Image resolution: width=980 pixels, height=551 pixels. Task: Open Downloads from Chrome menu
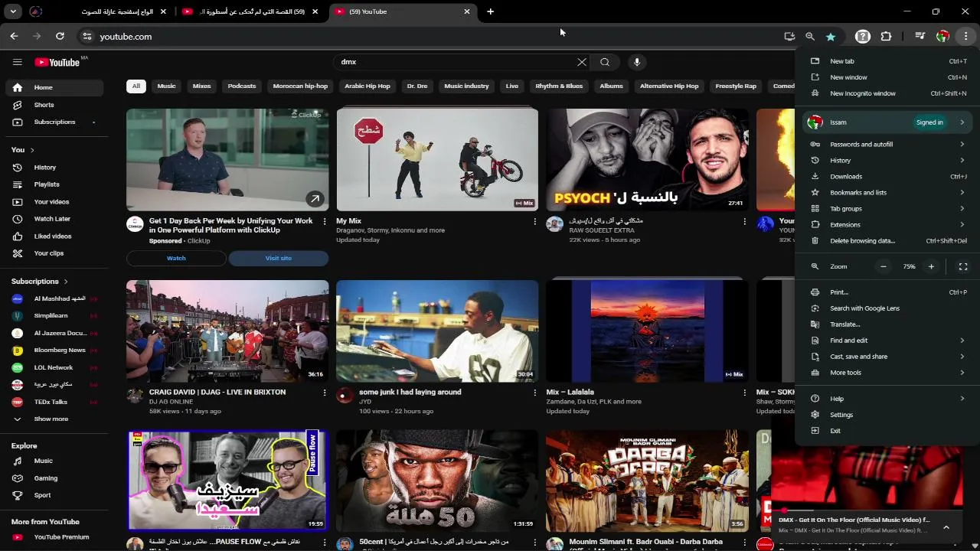888,177
